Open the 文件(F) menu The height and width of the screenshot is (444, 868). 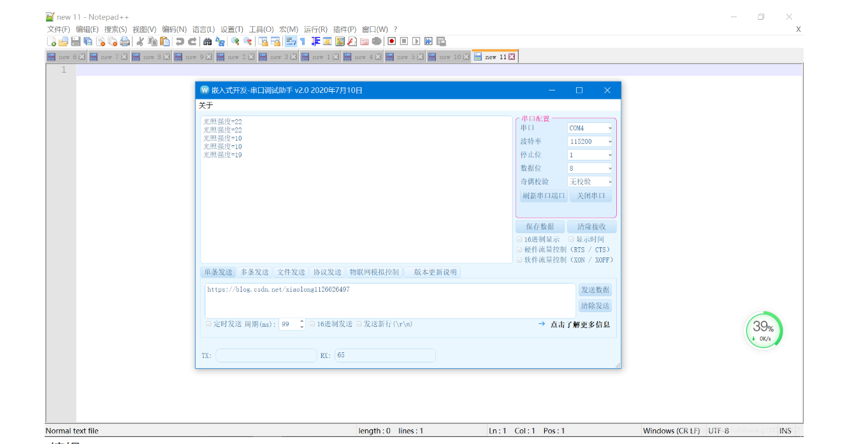coord(59,29)
